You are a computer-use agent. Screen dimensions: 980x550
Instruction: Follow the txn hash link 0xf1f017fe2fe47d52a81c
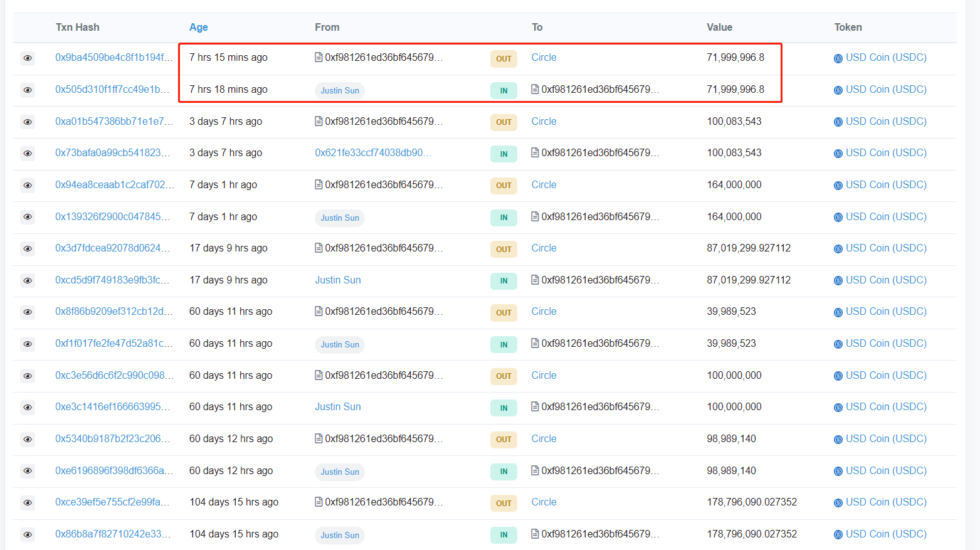click(x=113, y=343)
